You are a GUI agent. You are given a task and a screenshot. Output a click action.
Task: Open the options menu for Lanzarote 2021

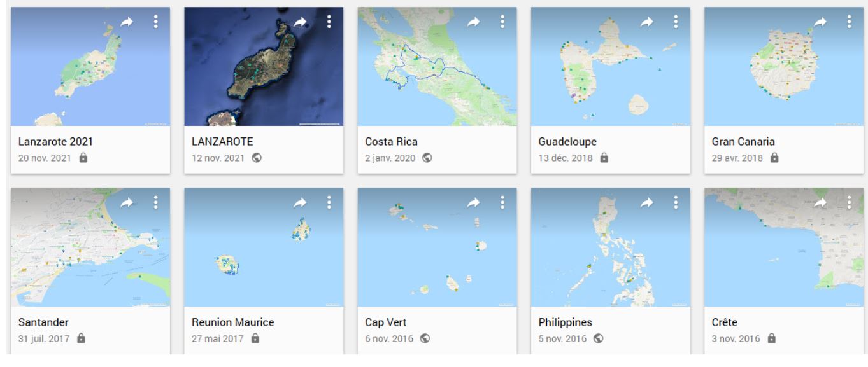(155, 21)
